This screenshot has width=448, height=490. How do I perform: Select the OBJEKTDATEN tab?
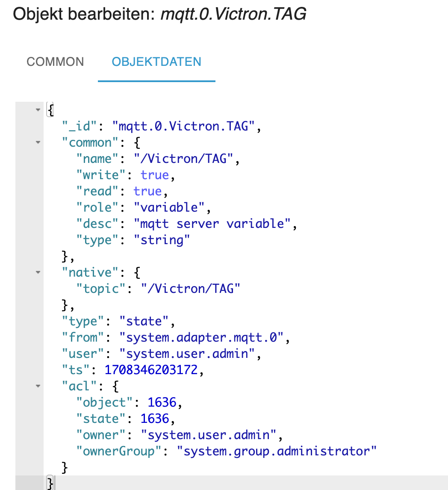pos(156,62)
